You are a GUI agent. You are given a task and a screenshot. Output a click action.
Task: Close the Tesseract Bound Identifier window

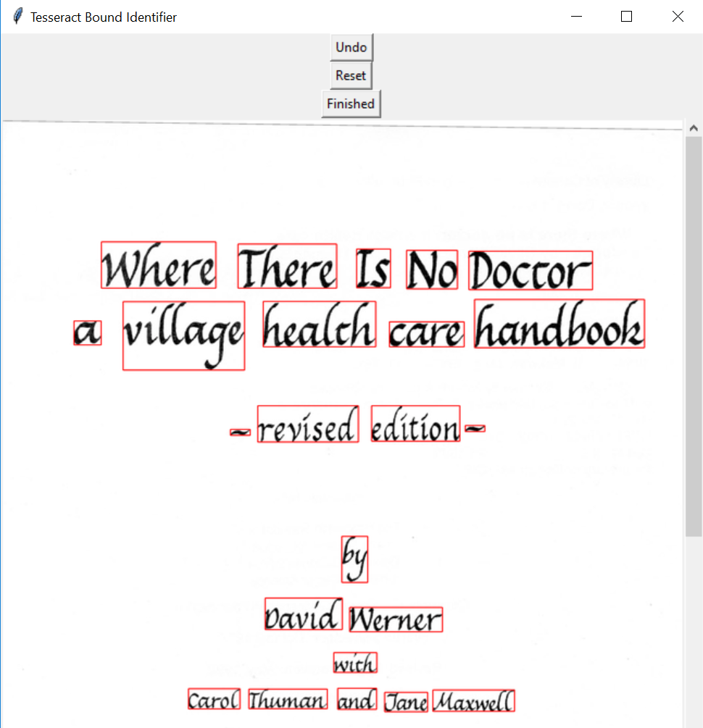coord(678,16)
